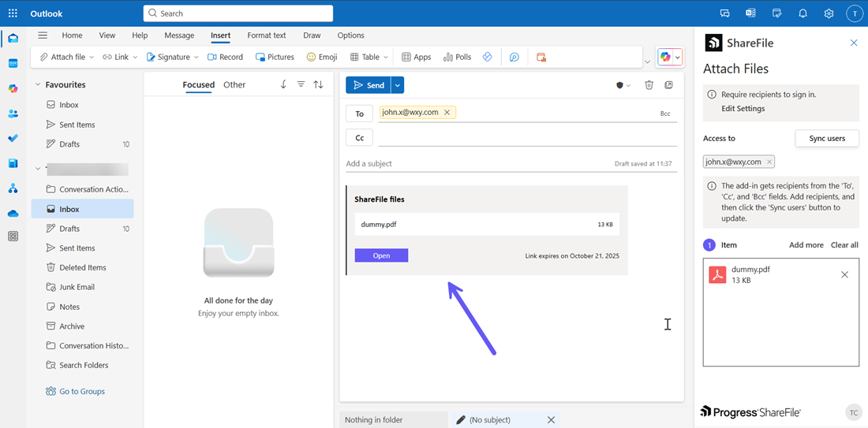Open the Send options dropdown arrow
The image size is (868, 428).
(x=398, y=85)
